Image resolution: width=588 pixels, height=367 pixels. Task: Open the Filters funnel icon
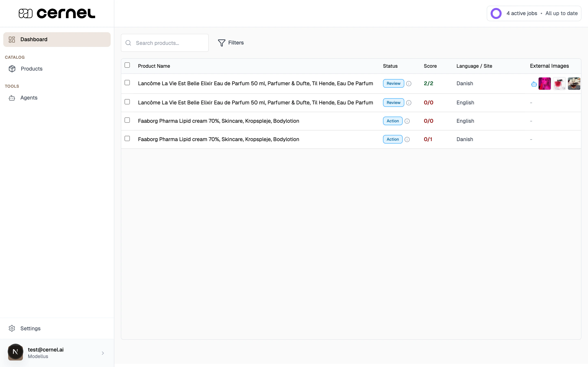221,43
